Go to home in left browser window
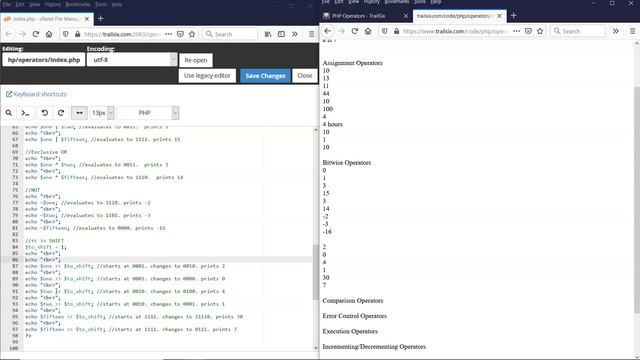640x360 pixels. coord(49,34)
